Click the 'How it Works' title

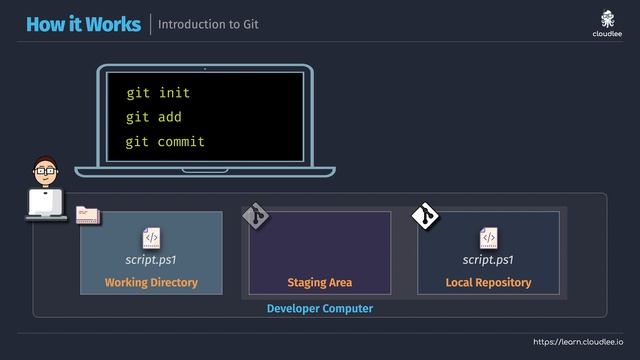coord(84,24)
